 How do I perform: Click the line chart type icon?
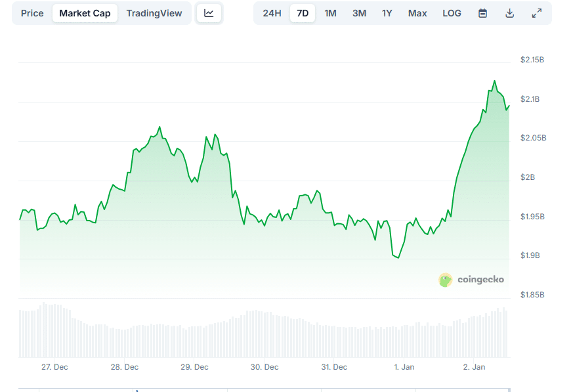[209, 13]
